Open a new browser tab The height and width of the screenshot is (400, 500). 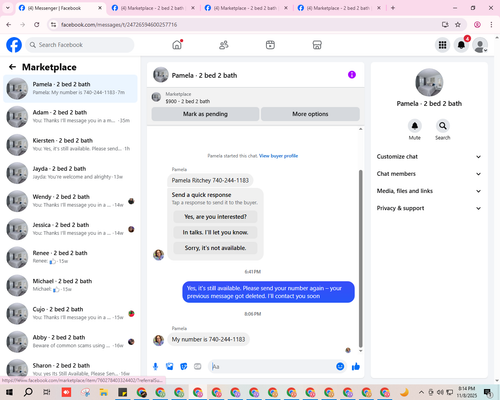click(x=393, y=8)
